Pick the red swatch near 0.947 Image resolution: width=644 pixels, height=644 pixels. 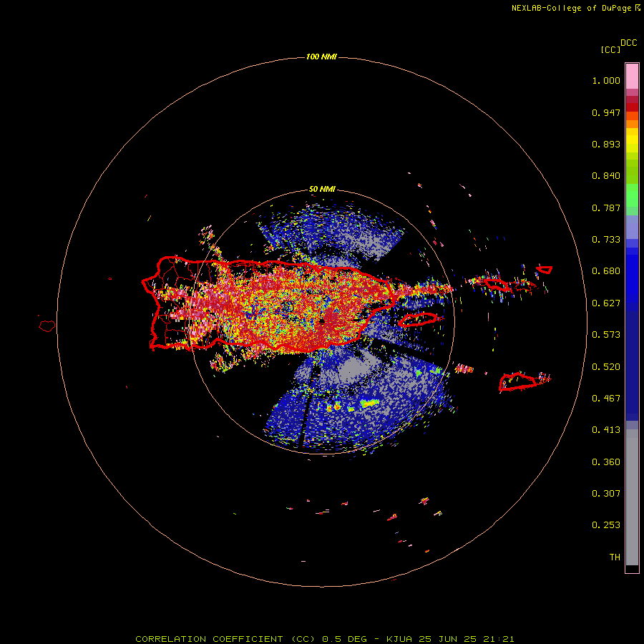click(632, 107)
